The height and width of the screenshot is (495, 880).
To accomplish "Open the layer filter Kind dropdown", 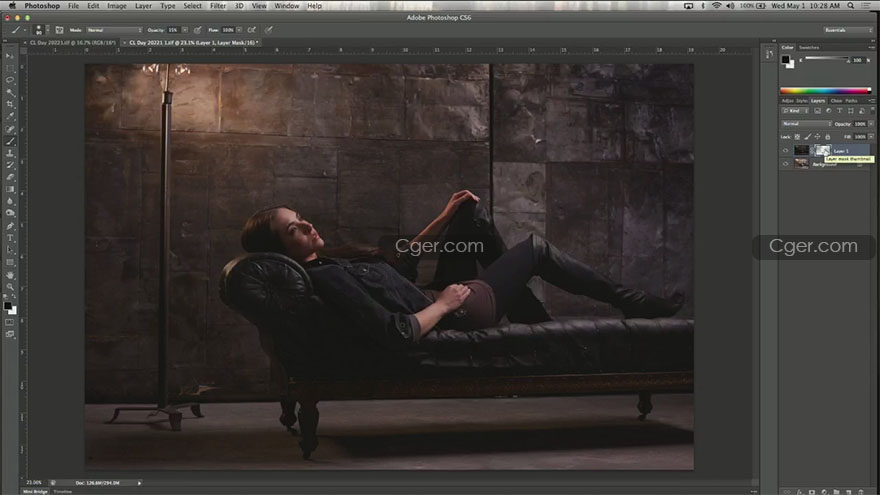I will pyautogui.click(x=795, y=111).
